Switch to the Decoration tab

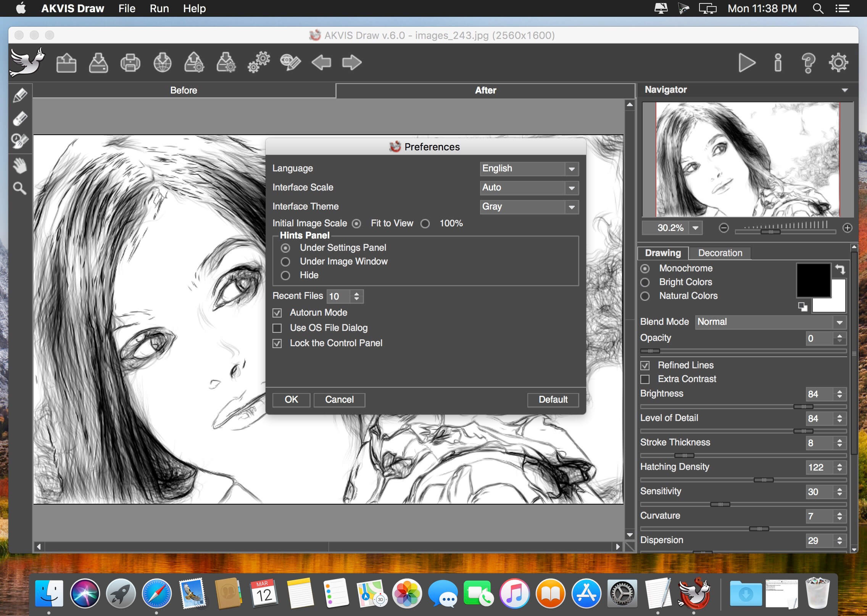[720, 253]
